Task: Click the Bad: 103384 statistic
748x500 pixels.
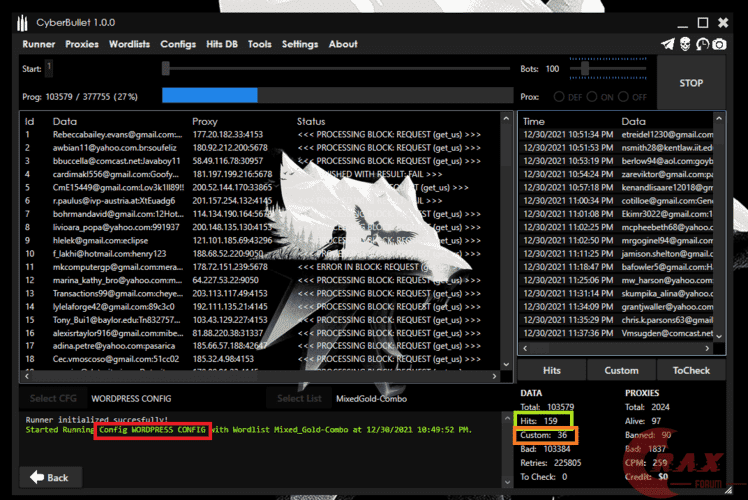Action: coord(545,449)
